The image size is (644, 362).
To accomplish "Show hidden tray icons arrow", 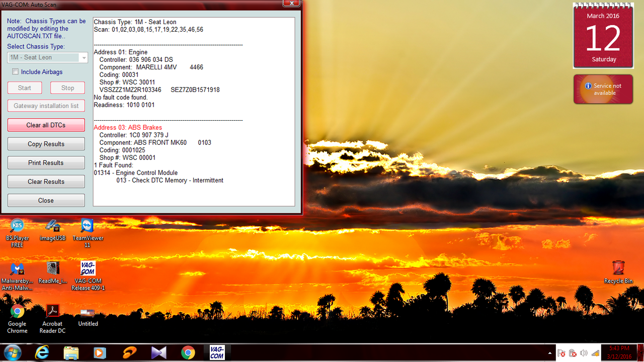I will click(x=551, y=353).
